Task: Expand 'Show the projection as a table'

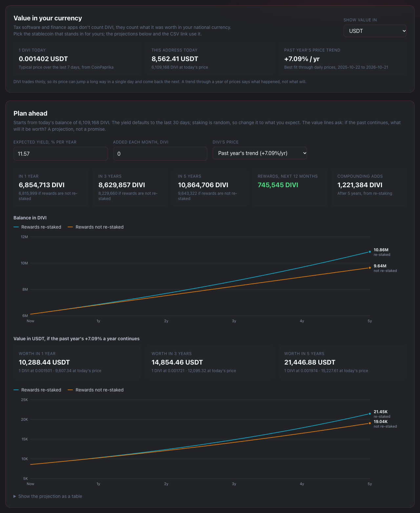Action: click(48, 496)
